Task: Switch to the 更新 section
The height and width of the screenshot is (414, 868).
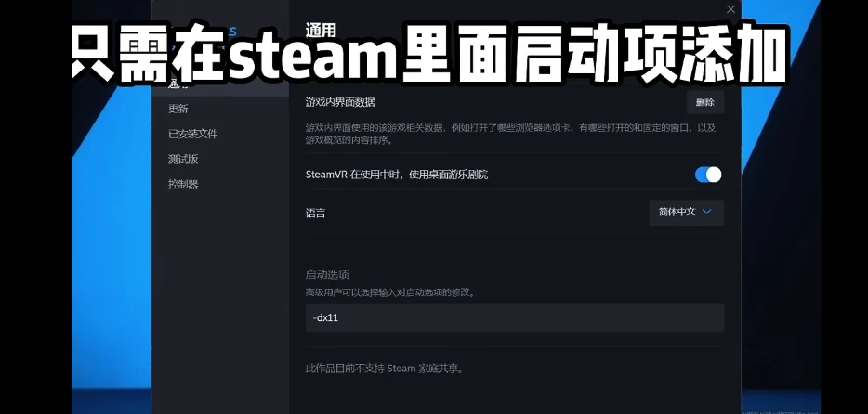Action: [x=178, y=109]
